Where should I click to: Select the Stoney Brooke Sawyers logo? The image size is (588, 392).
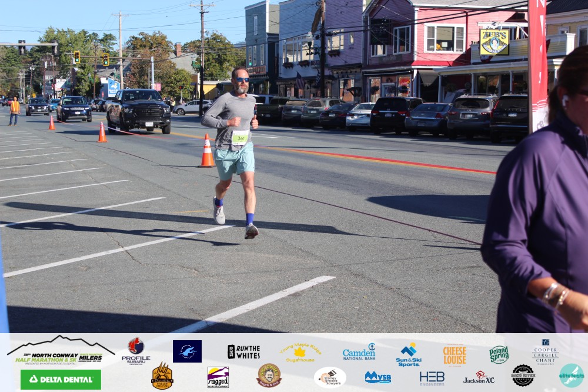[x=330, y=377]
